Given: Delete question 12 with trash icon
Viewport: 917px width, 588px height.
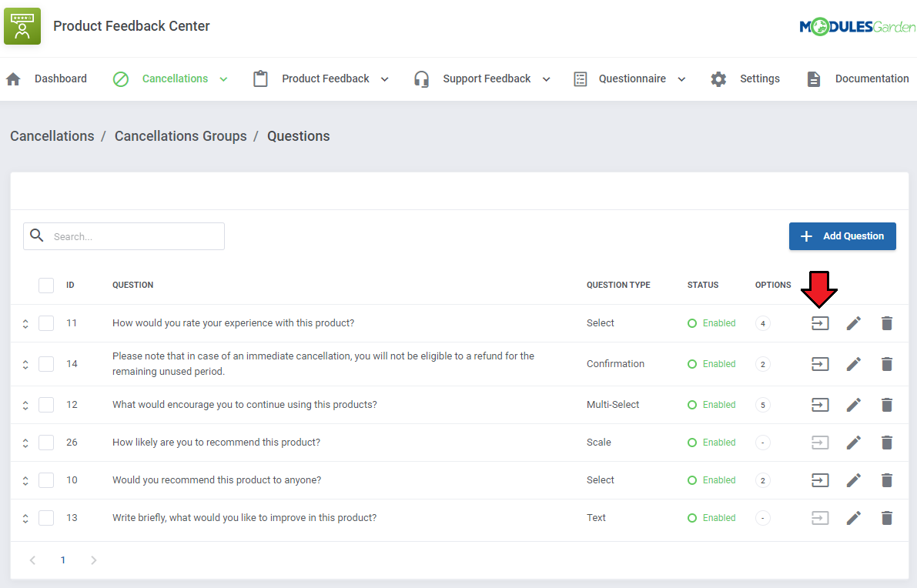Looking at the screenshot, I should click(x=887, y=405).
